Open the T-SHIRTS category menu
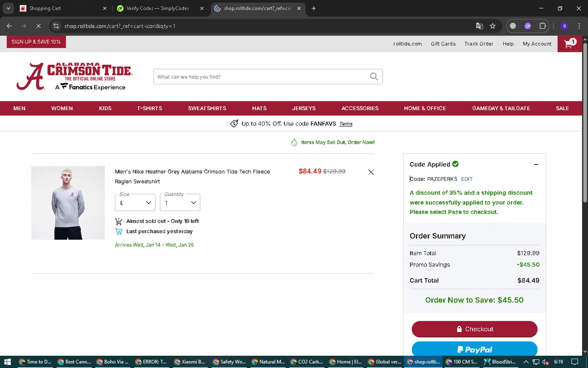 (x=149, y=108)
